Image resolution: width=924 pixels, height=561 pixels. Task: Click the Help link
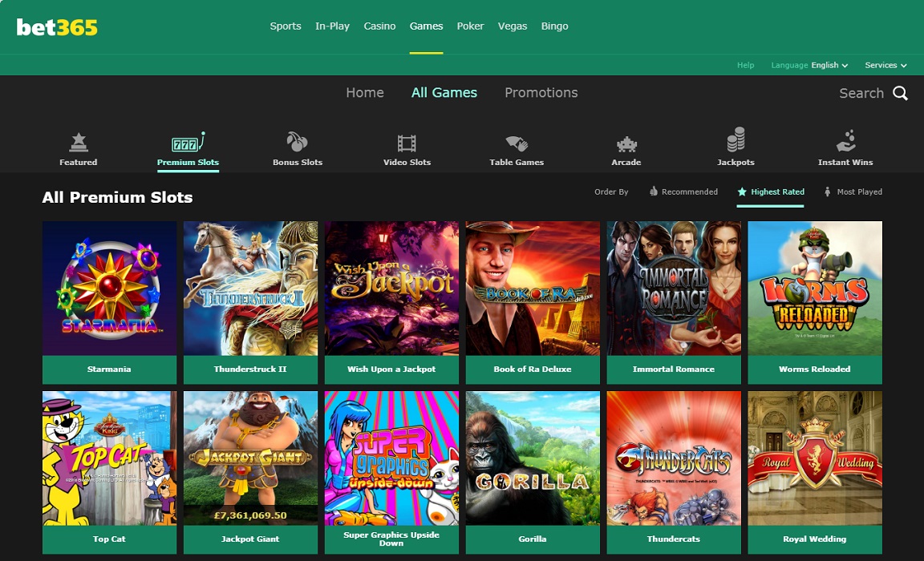(745, 66)
